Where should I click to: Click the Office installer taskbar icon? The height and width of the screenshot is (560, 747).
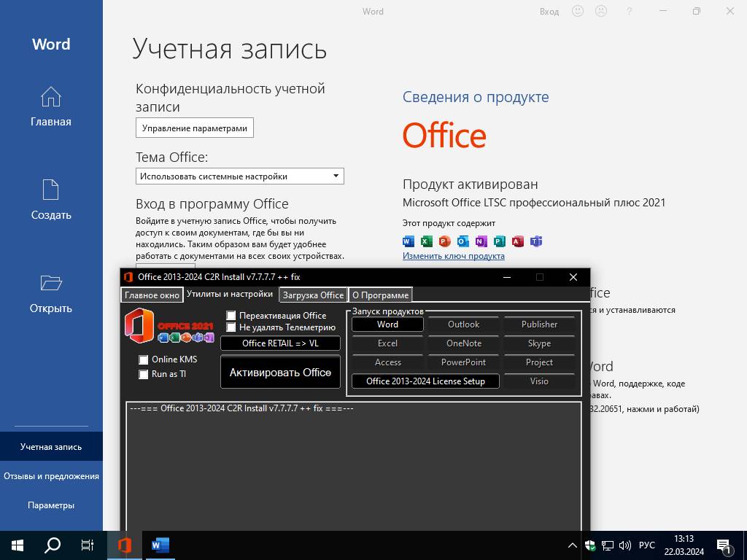(124, 545)
